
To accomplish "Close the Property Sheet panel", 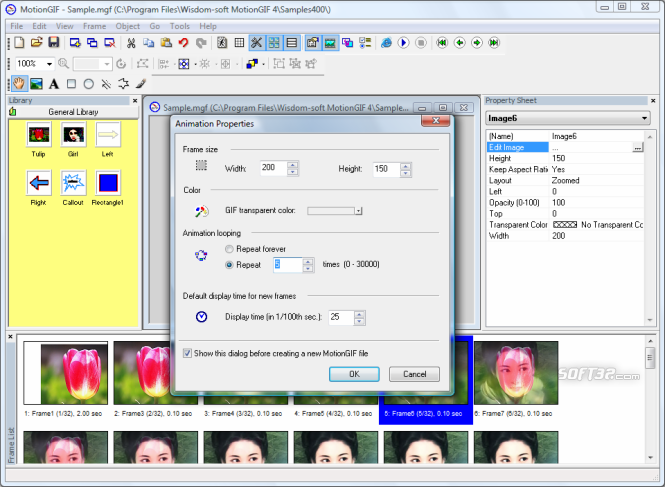I will 653,101.
